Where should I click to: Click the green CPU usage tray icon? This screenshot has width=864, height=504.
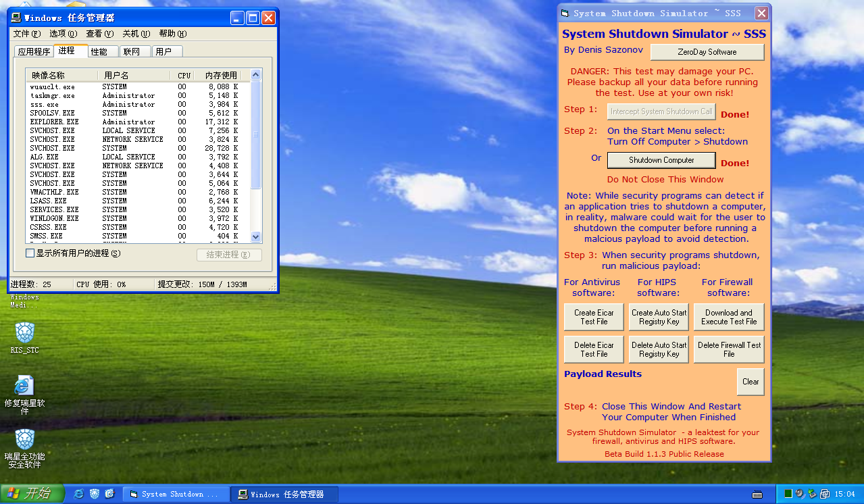point(788,494)
